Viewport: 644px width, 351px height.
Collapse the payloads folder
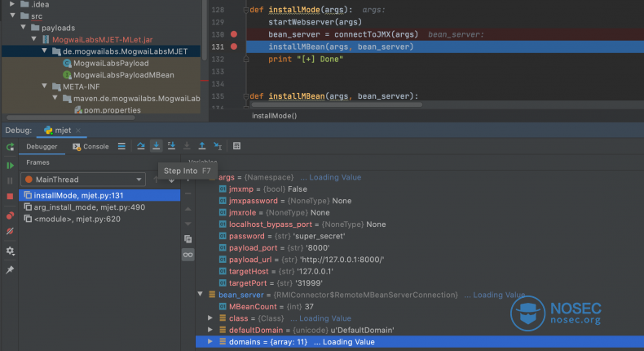click(x=24, y=27)
